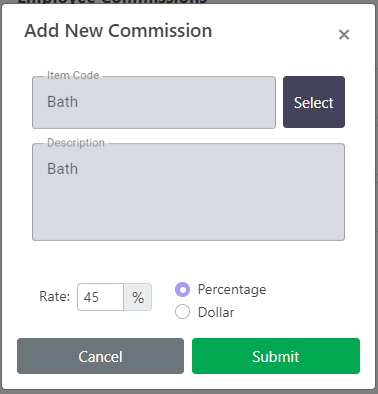The height and width of the screenshot is (394, 378).
Task: Click inside the Description text area
Action: 188,192
